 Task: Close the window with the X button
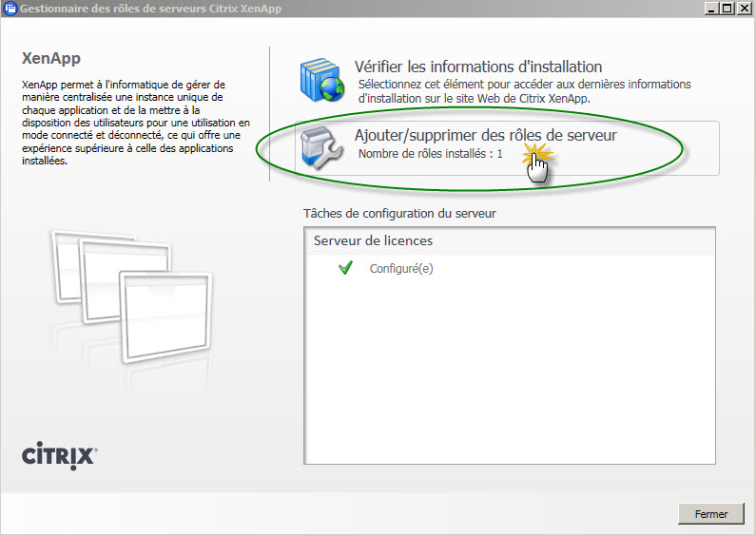(x=744, y=9)
